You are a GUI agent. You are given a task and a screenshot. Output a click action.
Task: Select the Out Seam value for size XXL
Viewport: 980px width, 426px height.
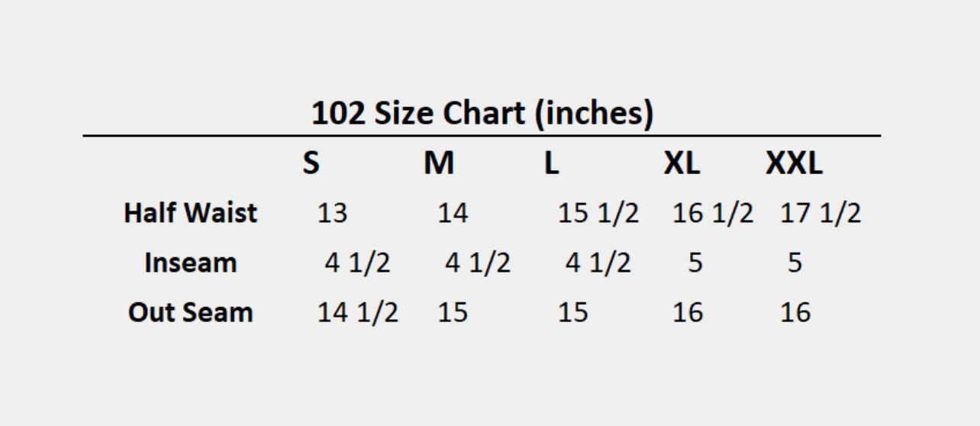click(x=795, y=312)
